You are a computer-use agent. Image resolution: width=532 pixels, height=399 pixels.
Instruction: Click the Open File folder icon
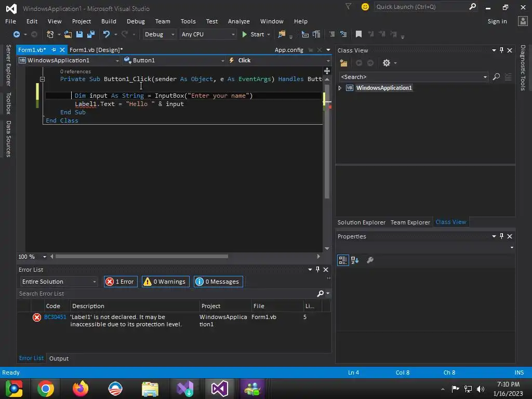click(x=68, y=34)
